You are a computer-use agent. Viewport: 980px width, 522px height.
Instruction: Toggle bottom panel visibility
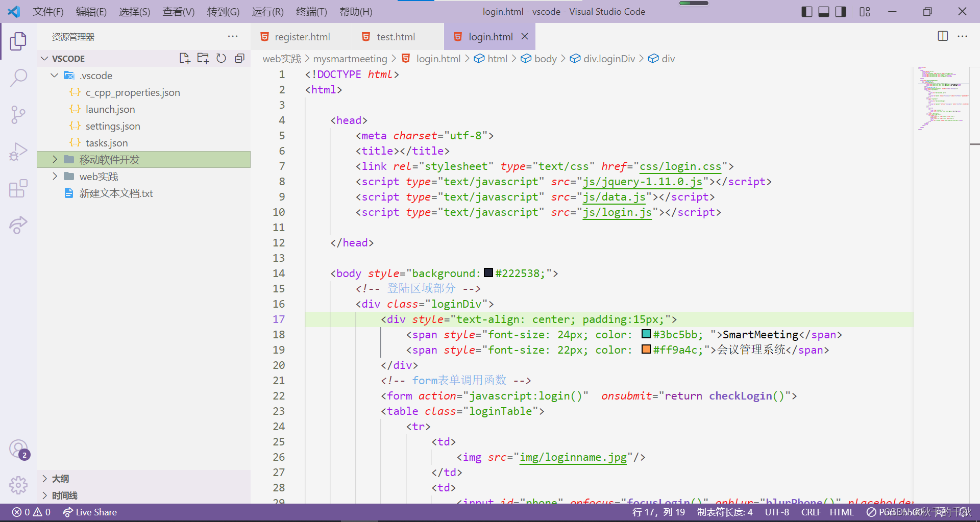coord(824,12)
